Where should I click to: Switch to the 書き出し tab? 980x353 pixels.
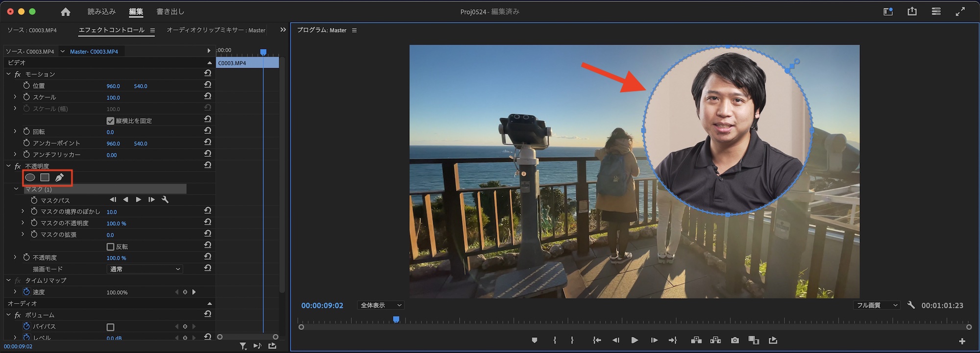(170, 11)
